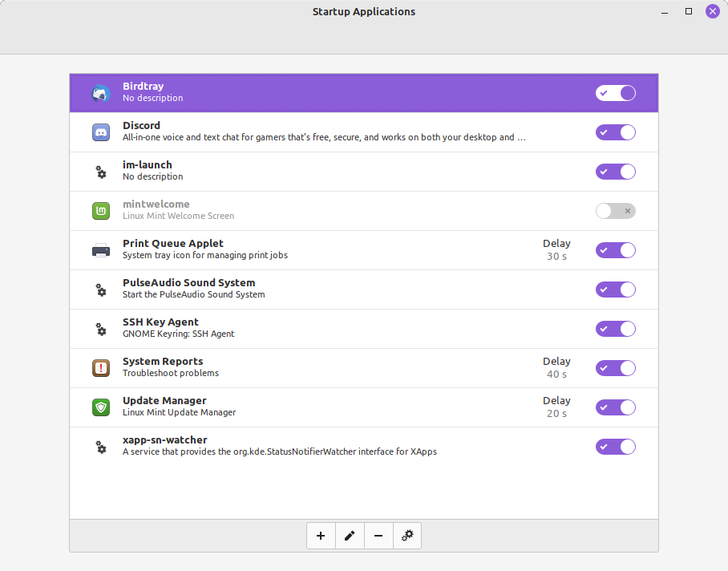
Task: Click the im-launch gears icon
Action: tap(101, 172)
